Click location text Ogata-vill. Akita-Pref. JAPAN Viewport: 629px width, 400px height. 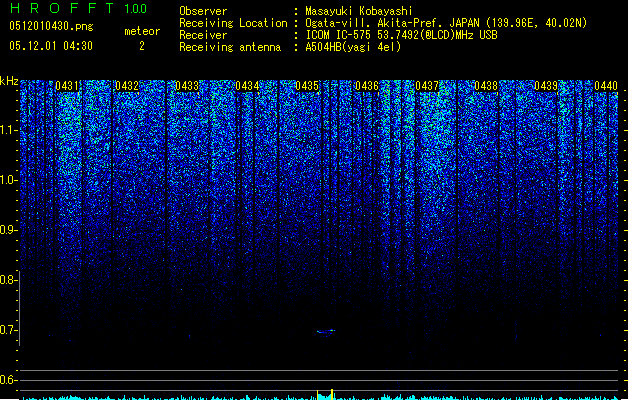click(x=392, y=23)
